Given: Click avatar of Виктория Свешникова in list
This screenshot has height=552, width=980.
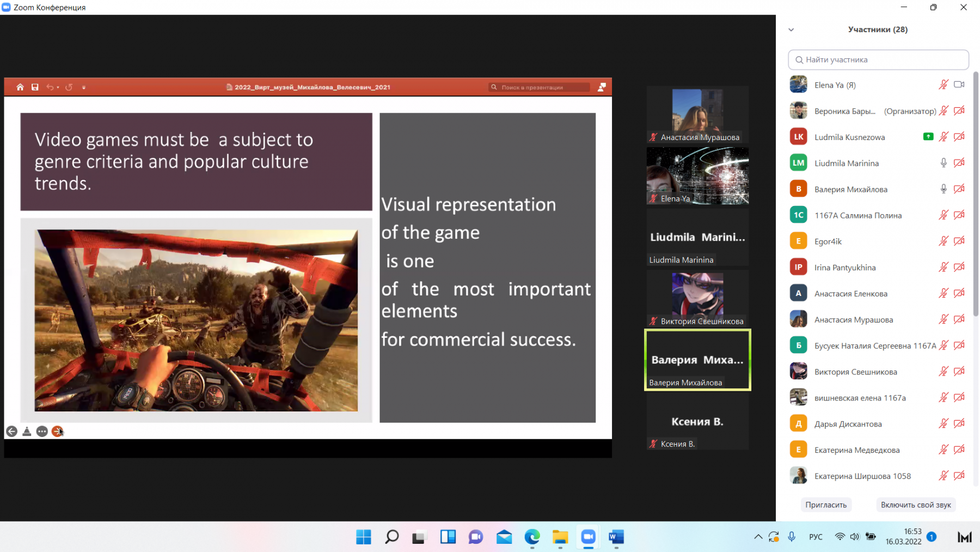Looking at the screenshot, I should 799,371.
